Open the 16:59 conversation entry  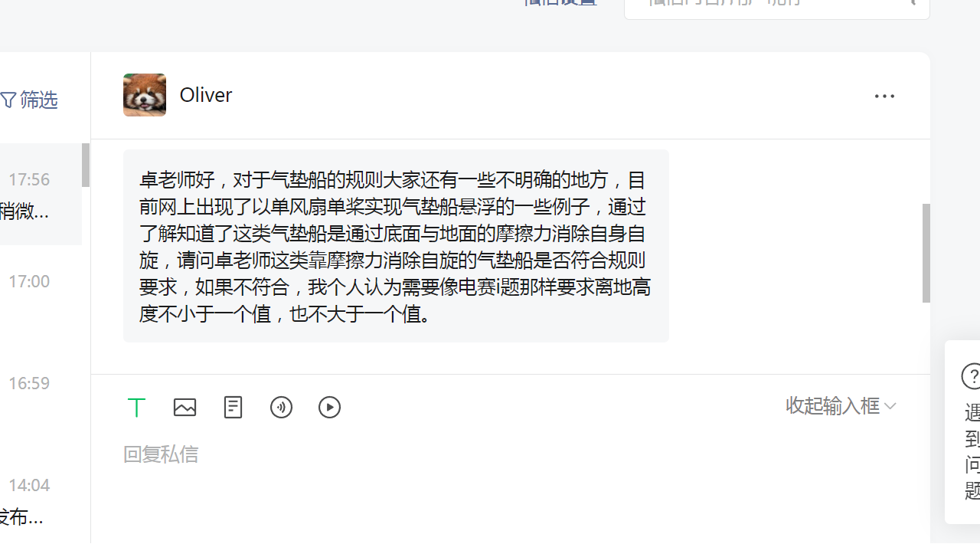[x=41, y=398]
